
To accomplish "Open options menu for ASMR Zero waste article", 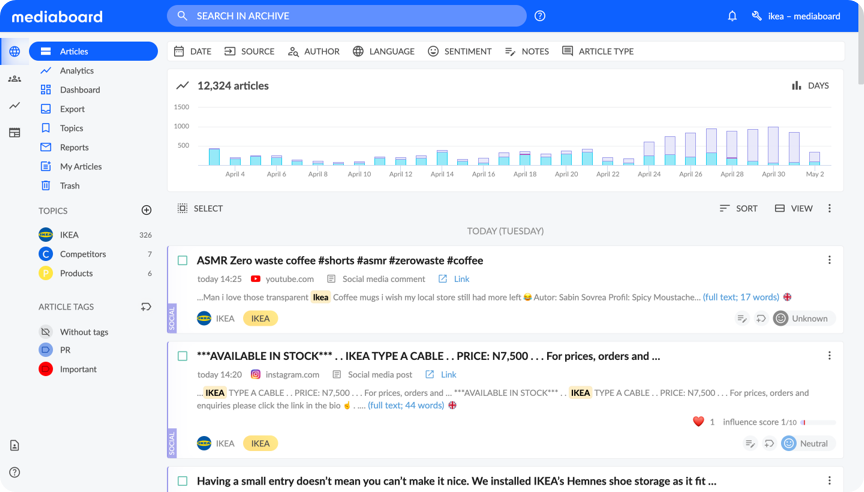I will tap(829, 260).
